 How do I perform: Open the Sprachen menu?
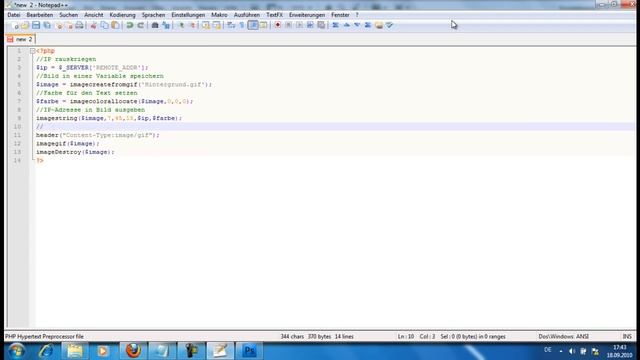click(153, 15)
